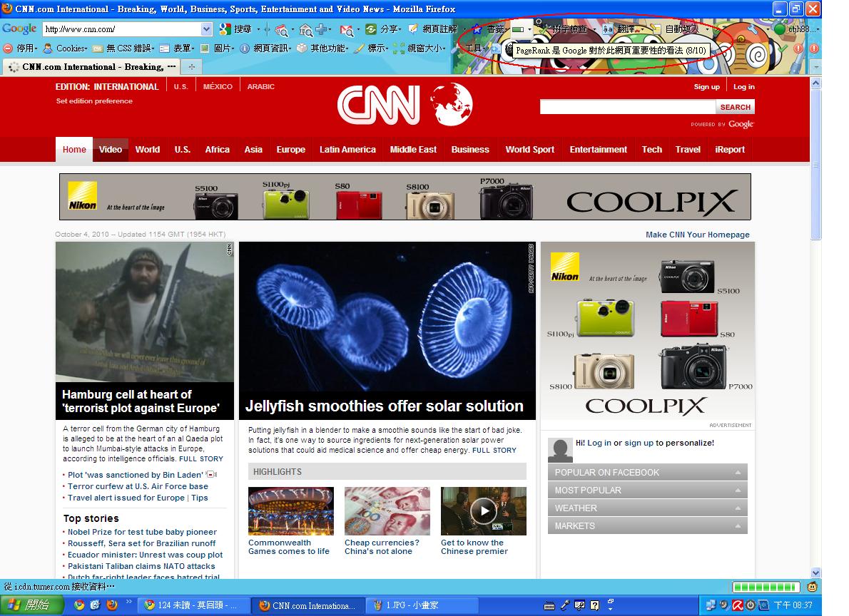This screenshot has height=616, width=849.
Task: Click the red SEARCH button
Action: 736,107
